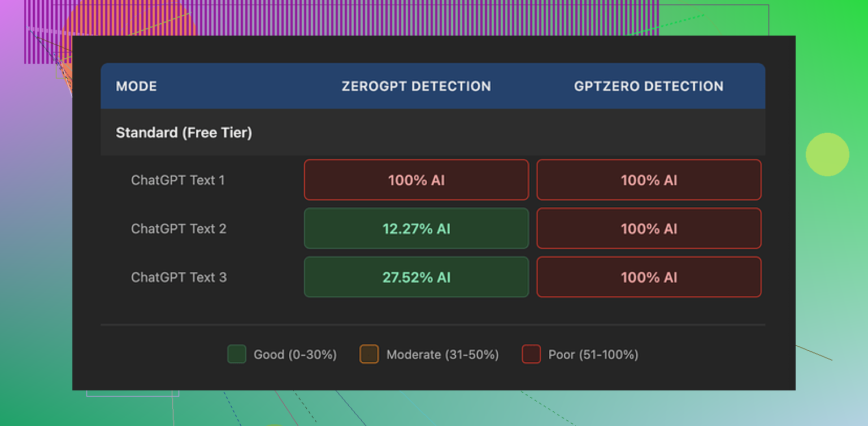Select the ChatGPT Text 2 row label
This screenshot has height=426, width=868.
coord(178,228)
